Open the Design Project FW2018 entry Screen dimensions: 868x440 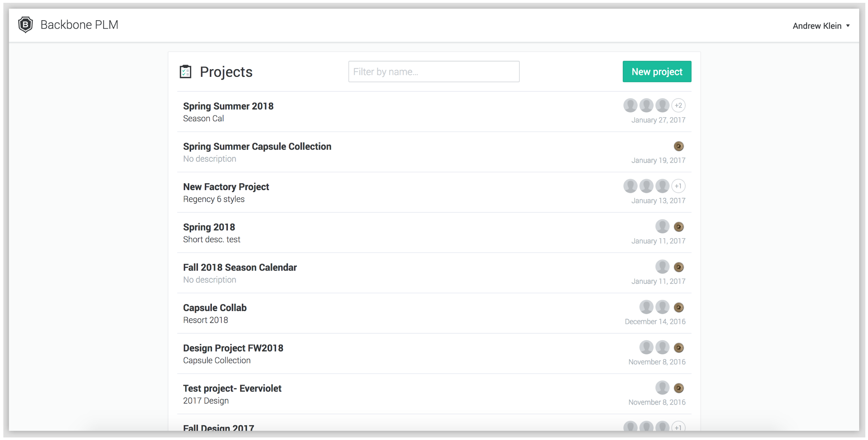[x=233, y=348]
